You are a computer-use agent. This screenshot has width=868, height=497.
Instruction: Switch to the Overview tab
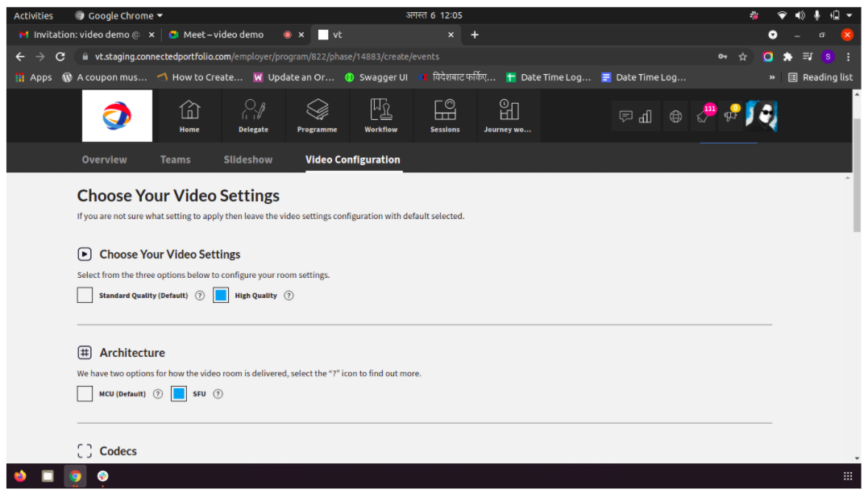click(x=104, y=159)
